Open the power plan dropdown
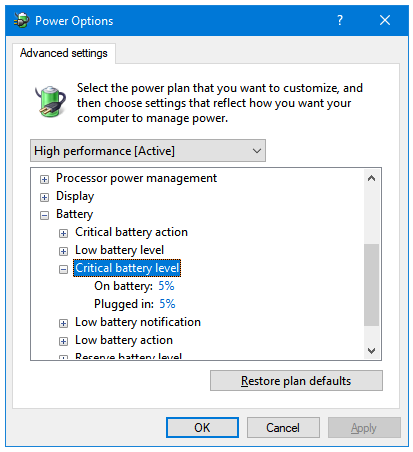This screenshot has width=413, height=452. coord(148,151)
